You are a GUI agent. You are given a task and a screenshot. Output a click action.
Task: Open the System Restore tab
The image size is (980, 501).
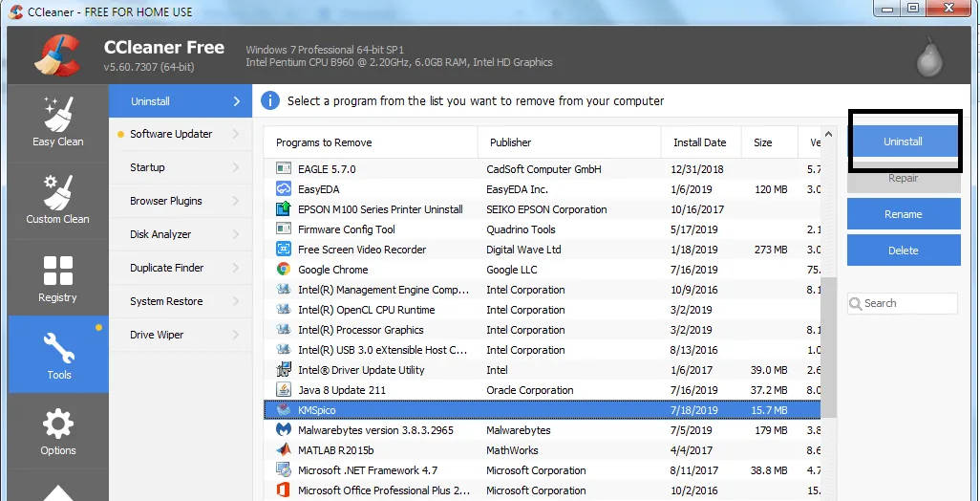point(181,301)
